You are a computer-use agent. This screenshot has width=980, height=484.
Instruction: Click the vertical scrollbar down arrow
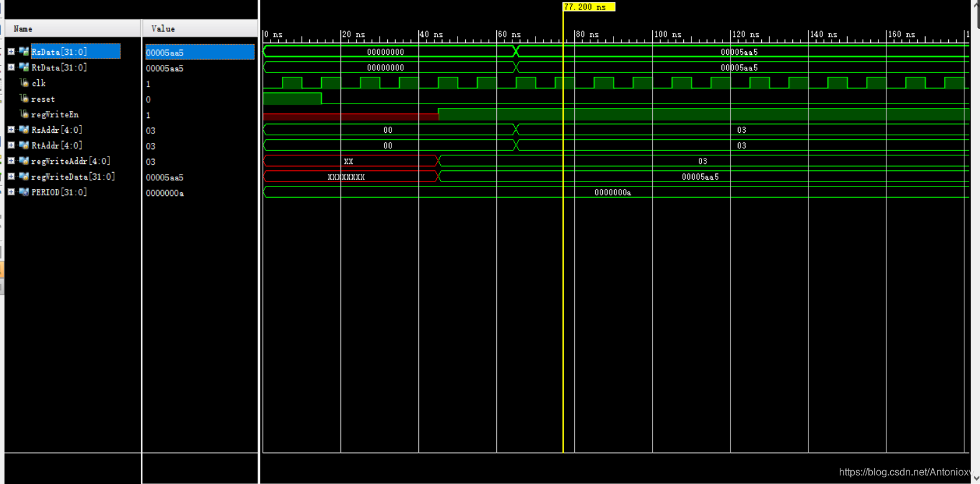click(x=977, y=478)
